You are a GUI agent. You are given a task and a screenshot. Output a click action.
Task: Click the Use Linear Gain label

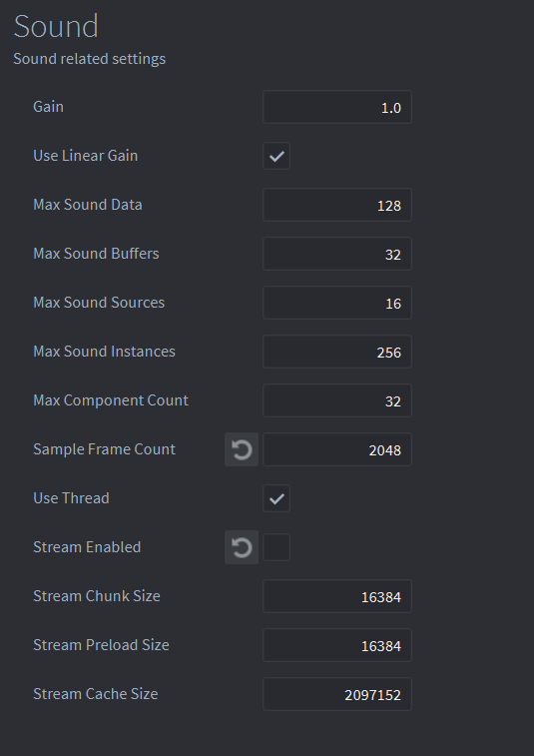tap(85, 156)
